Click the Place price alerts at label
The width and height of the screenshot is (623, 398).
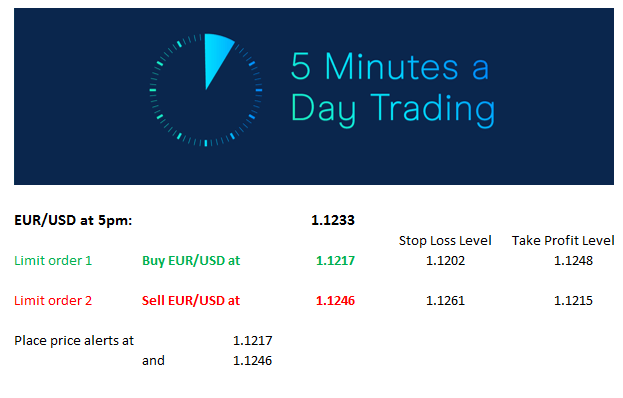[74, 341]
